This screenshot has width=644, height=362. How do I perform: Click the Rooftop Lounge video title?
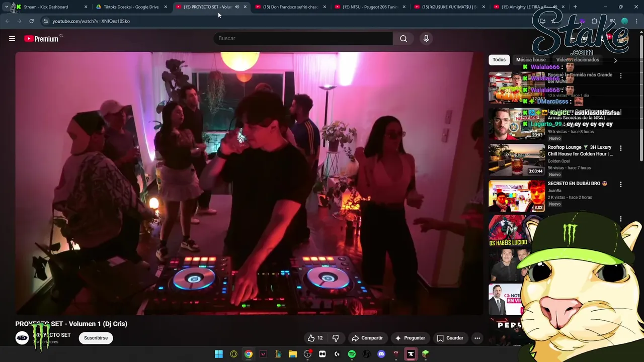coord(580,150)
